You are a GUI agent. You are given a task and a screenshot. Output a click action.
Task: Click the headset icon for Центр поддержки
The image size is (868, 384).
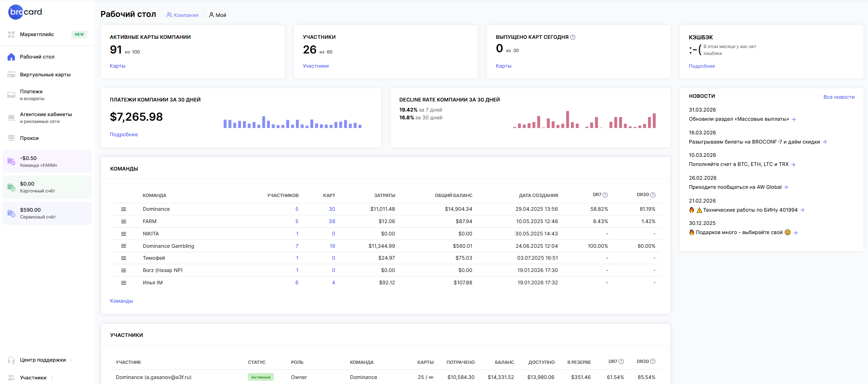11,360
